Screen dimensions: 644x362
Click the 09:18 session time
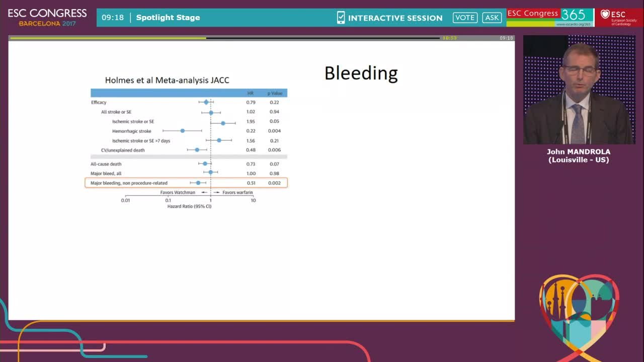[113, 18]
